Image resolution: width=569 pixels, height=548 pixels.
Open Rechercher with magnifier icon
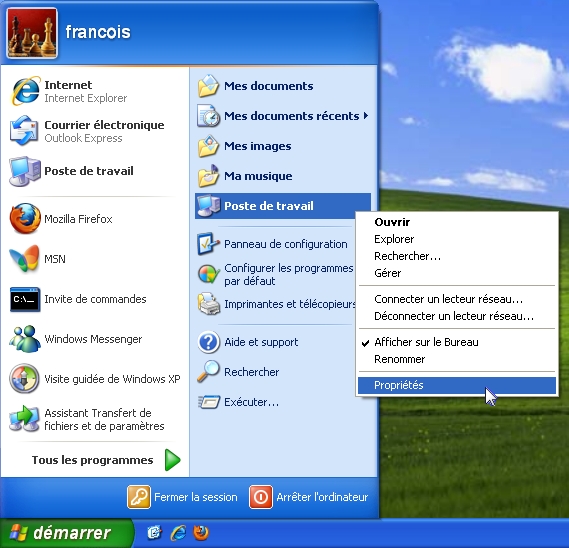(283, 372)
